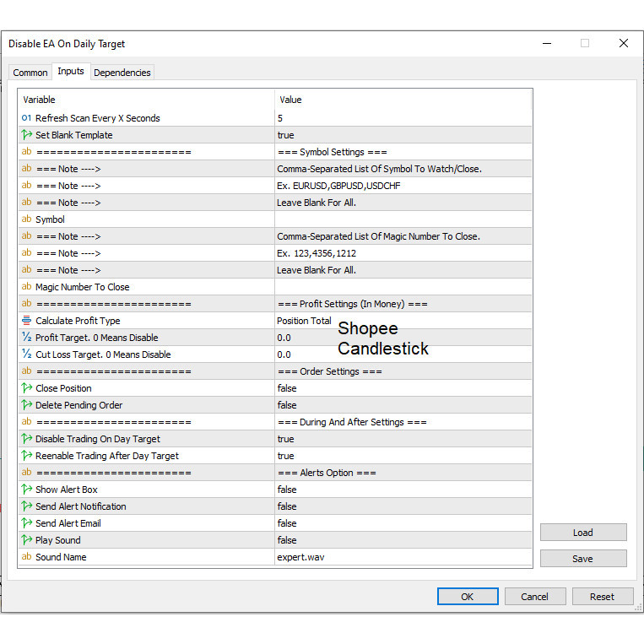
Task: Click the Load button
Action: click(x=583, y=533)
